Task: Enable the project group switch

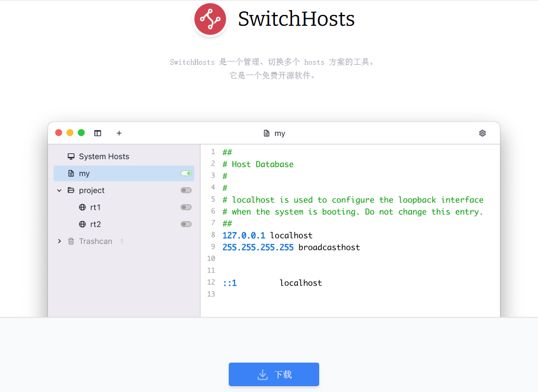Action: click(185, 190)
